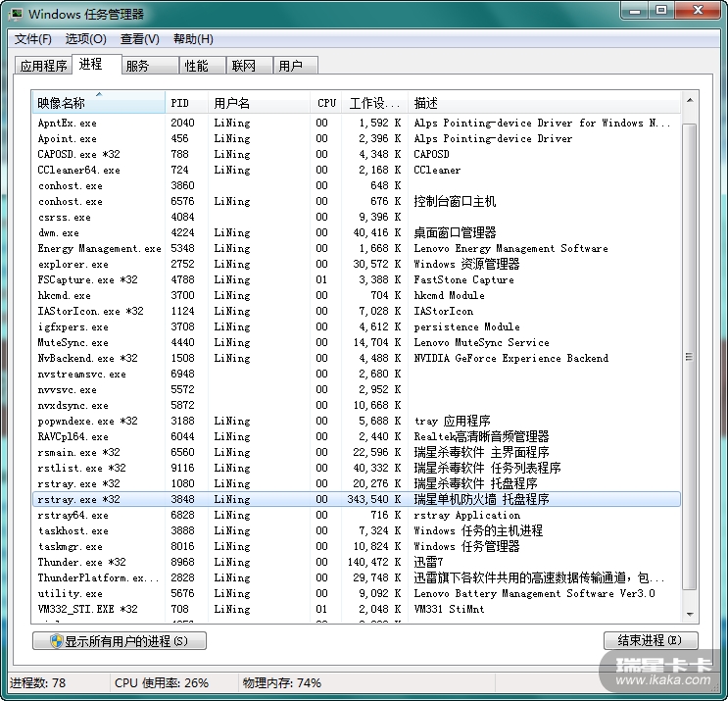Click the Task Manager title bar icon

(x=16, y=14)
